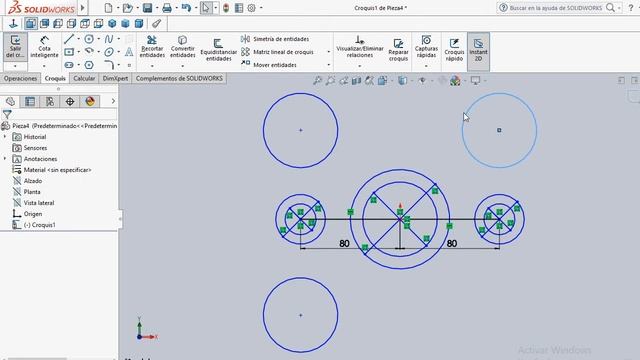Click Cota inteligente dimension tool
Image resolution: width=640 pixels, height=360 pixels.
point(44,47)
